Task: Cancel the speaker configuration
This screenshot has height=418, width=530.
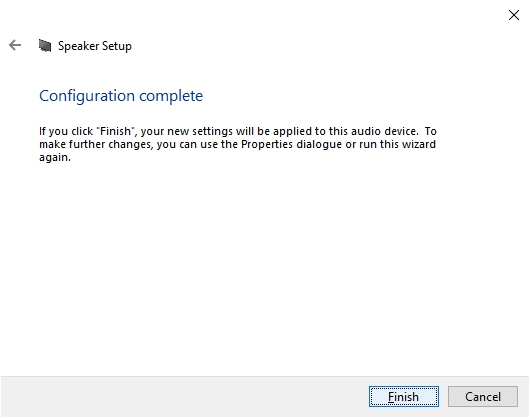Action: [483, 397]
